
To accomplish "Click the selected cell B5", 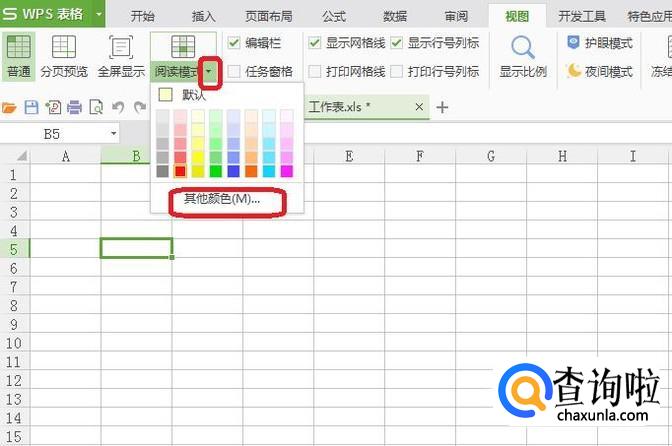I will point(136,248).
